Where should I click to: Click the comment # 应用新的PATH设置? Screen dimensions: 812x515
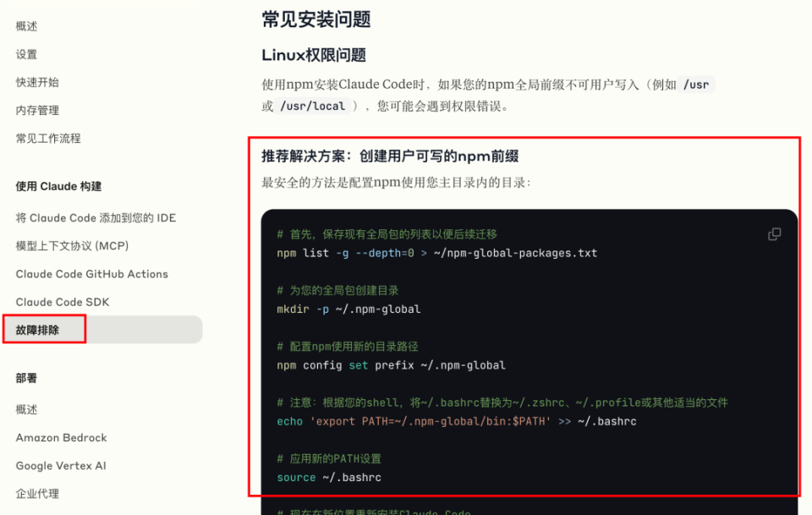(329, 458)
